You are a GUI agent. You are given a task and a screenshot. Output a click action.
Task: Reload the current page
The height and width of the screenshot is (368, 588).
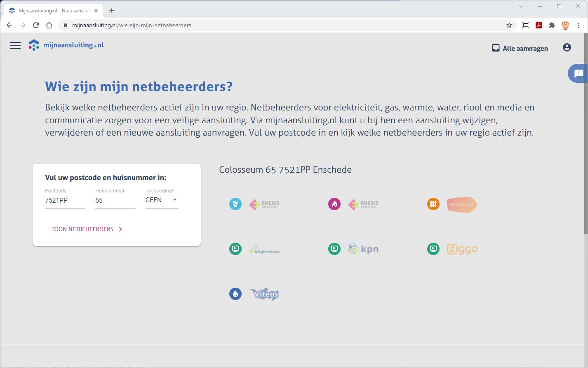[x=36, y=25]
